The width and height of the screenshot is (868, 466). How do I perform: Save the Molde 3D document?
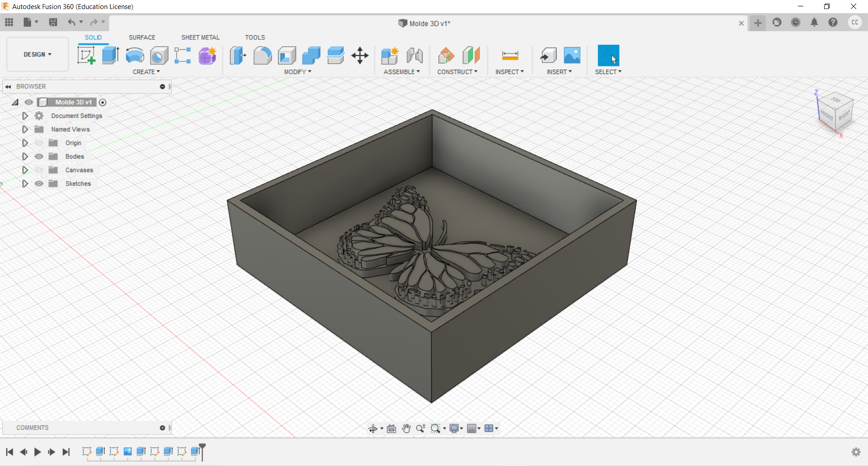pyautogui.click(x=53, y=22)
